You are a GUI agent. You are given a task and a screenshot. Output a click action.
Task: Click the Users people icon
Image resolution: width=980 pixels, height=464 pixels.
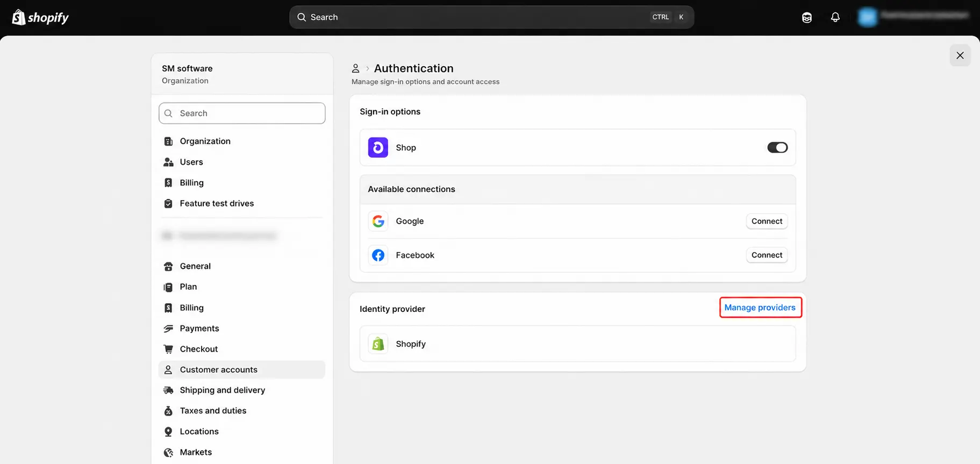[168, 162]
